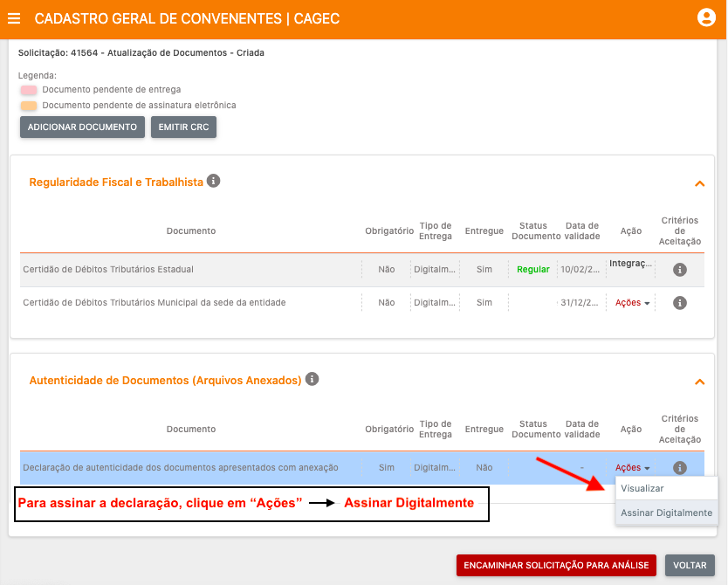
Task: Choose Assinar Digitalmente in the actions menu
Action: tap(666, 513)
